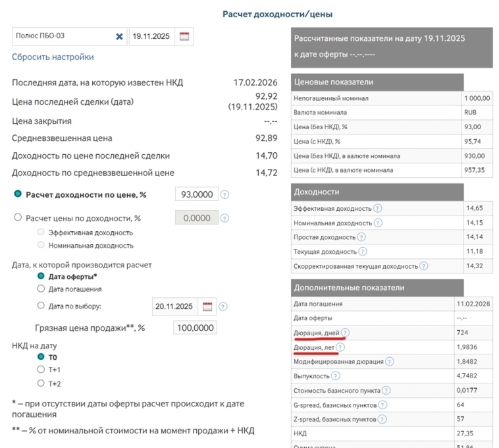
Task: Click help icon beside price field 93,0000
Action: coord(224,195)
